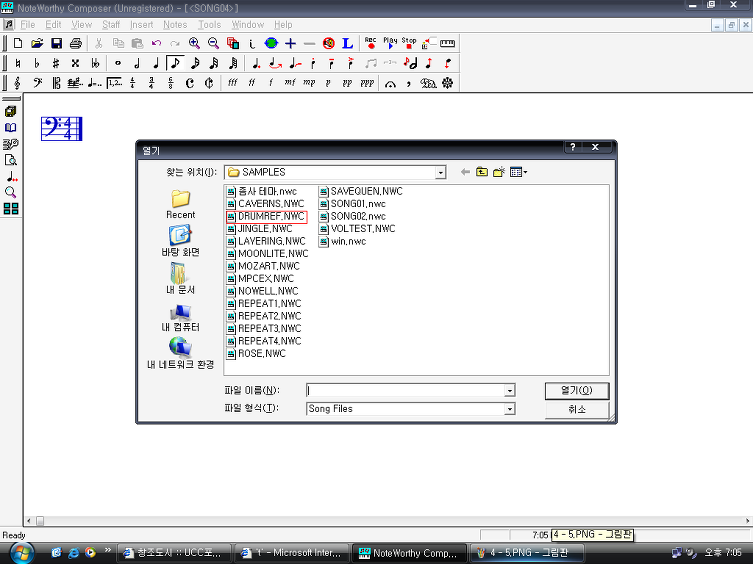Open the view menu dropdown in dialog
This screenshot has height=564, width=753.
(x=518, y=172)
